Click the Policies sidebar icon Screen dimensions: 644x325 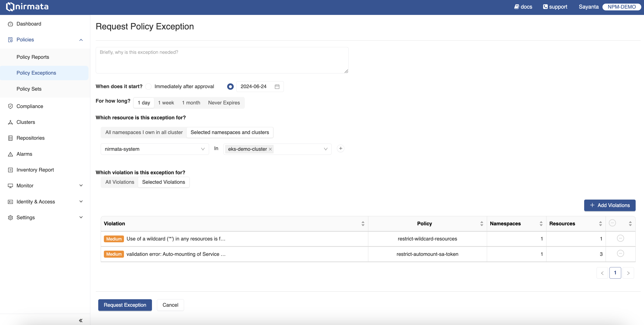click(10, 40)
